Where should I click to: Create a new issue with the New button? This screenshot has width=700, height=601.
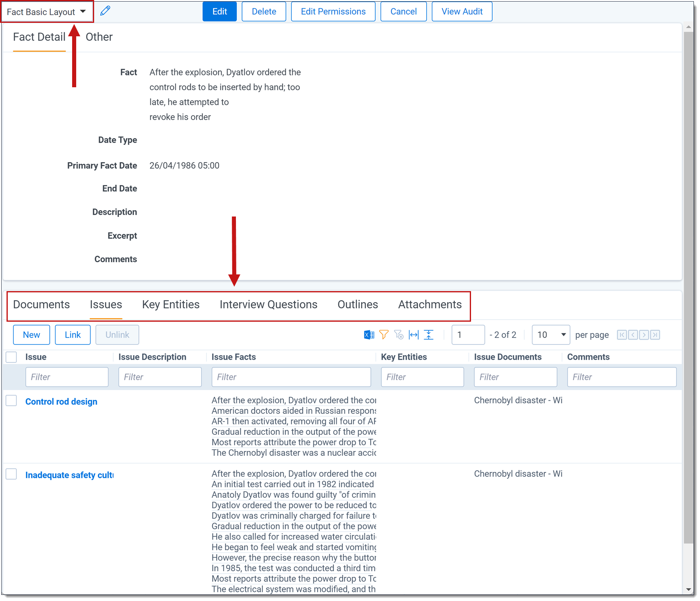(x=31, y=334)
